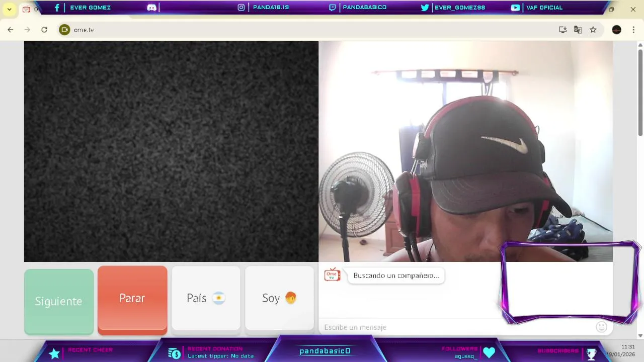This screenshot has height=362, width=644.
Task: Go forward with the browser forward arrow
Action: coord(27,30)
